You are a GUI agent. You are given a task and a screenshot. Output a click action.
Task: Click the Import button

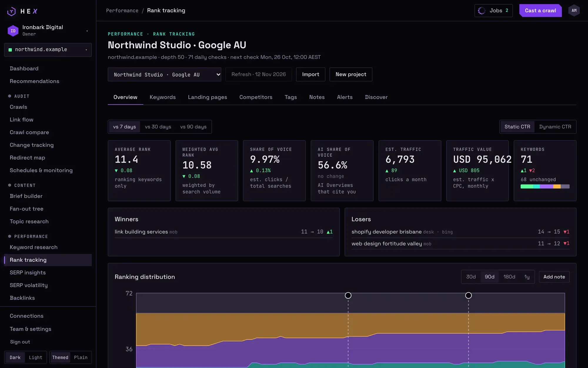point(310,74)
